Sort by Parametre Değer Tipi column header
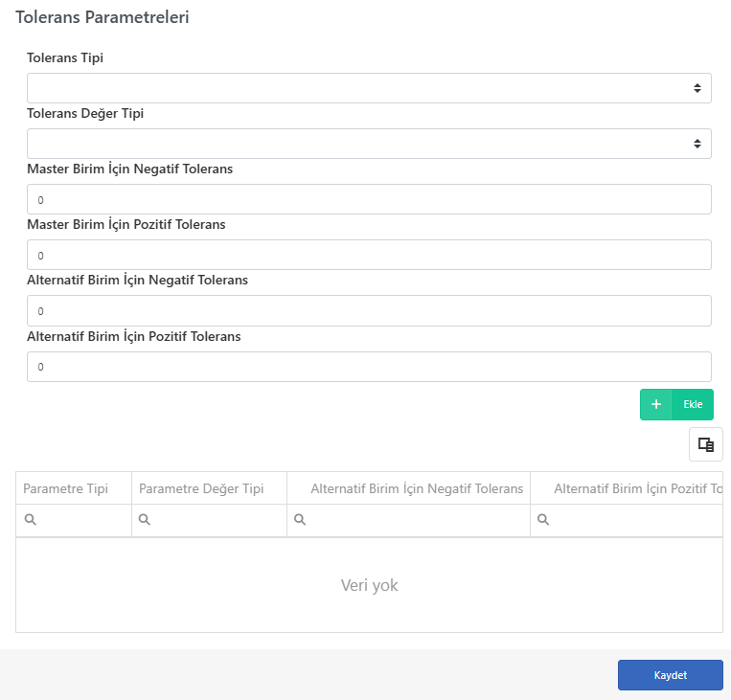 coord(209,488)
